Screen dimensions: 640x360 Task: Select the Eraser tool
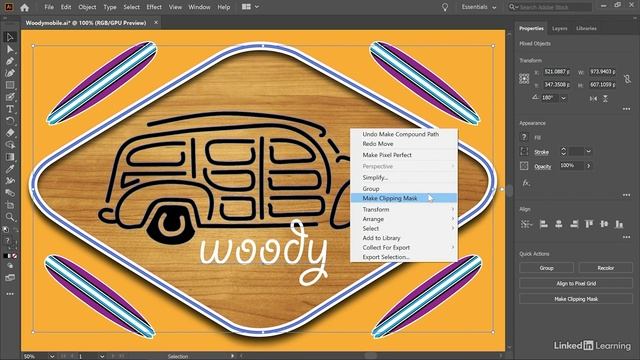10,133
